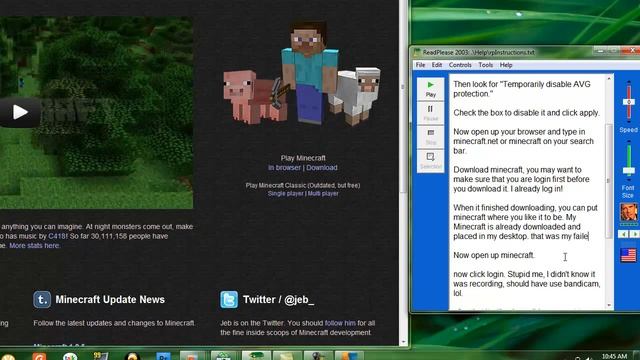Open the File menu in ReadPlease
This screenshot has width=640, height=360.
tap(420, 65)
